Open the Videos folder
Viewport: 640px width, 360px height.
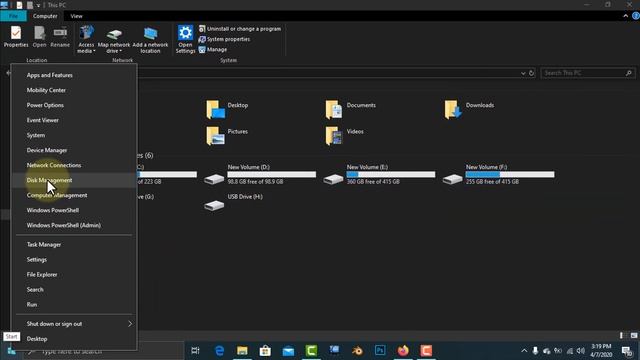tap(344, 136)
